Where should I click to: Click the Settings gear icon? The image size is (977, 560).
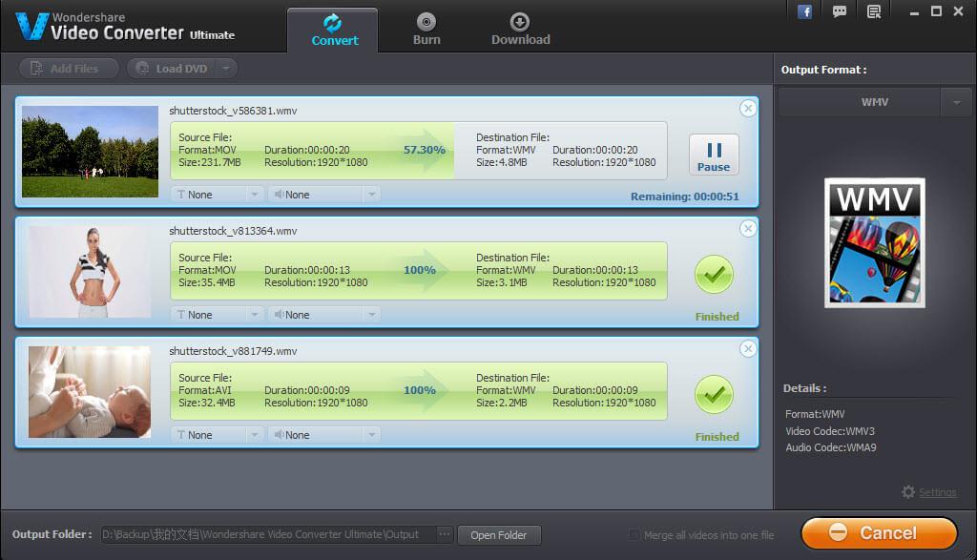pyautogui.click(x=908, y=492)
